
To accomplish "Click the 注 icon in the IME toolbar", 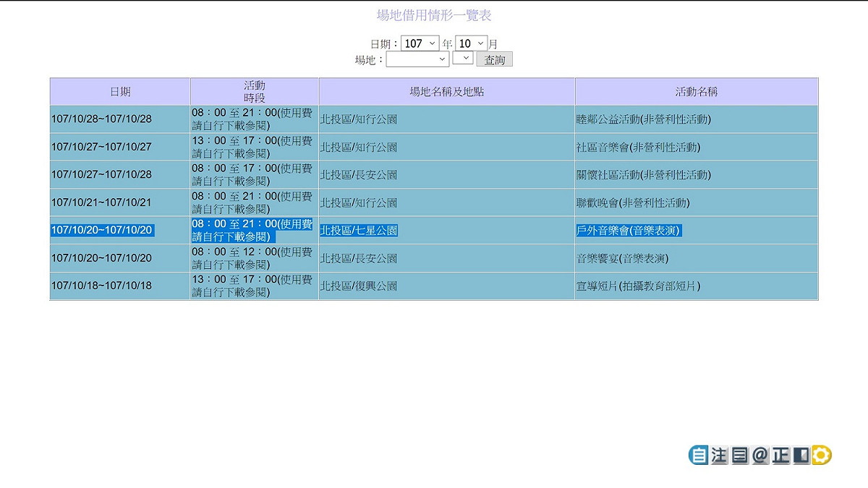I will (719, 455).
